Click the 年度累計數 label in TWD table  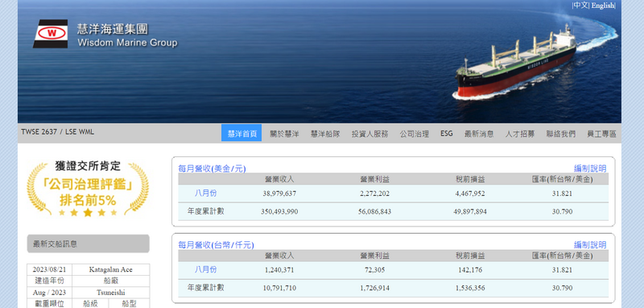pos(206,287)
